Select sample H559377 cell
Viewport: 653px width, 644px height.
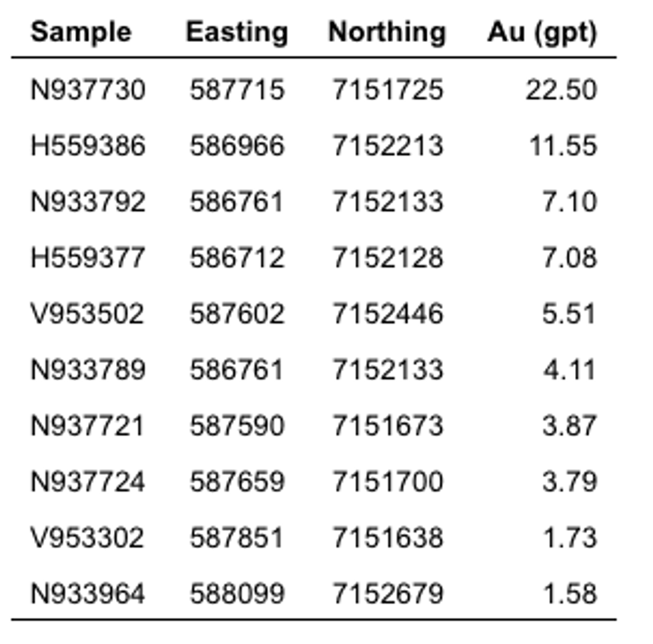pyautogui.click(x=87, y=258)
